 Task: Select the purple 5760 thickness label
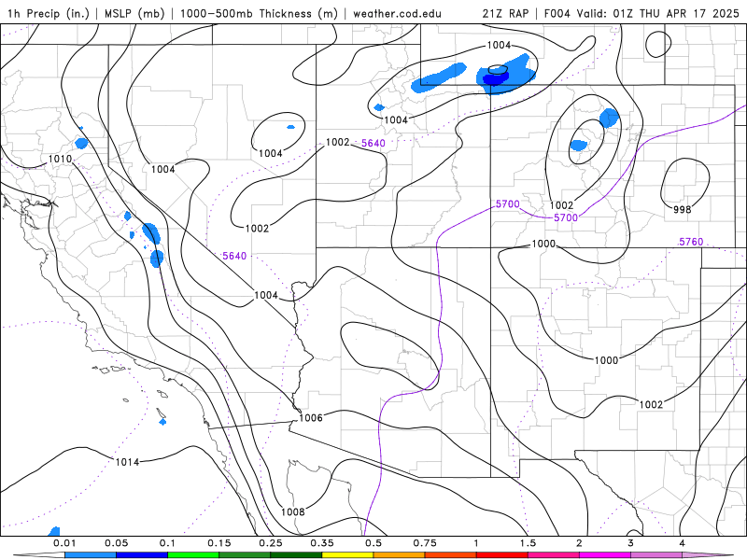click(691, 242)
